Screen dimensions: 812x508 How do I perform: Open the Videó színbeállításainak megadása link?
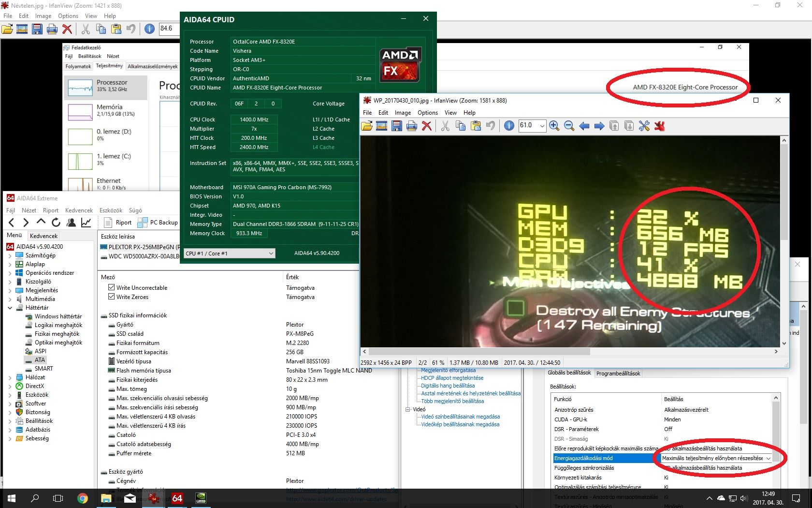click(460, 417)
